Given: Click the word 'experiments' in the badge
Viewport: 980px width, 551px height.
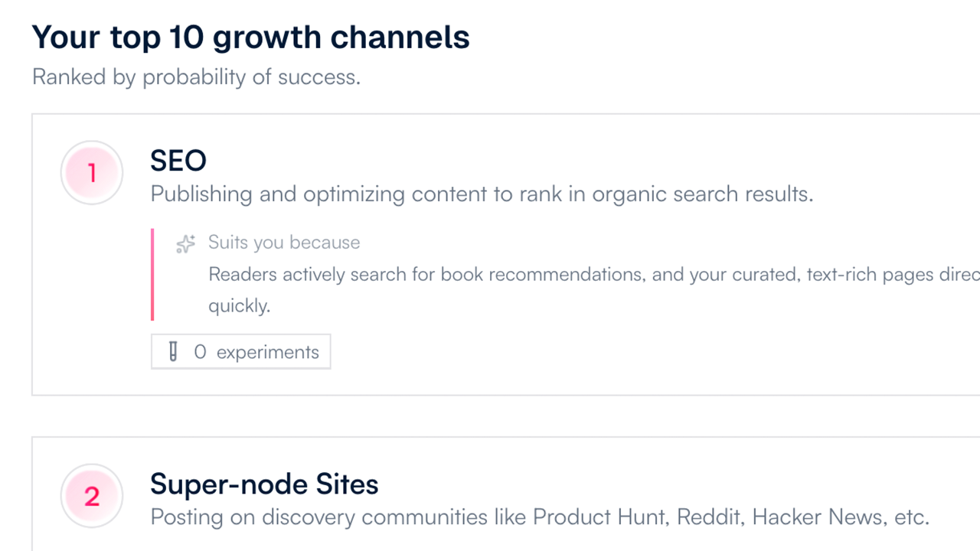Looking at the screenshot, I should [267, 353].
